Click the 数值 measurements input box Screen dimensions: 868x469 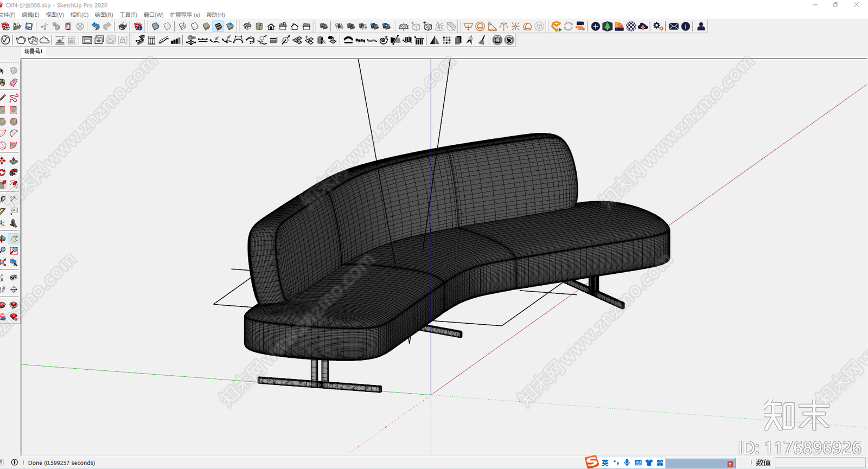coord(820,462)
